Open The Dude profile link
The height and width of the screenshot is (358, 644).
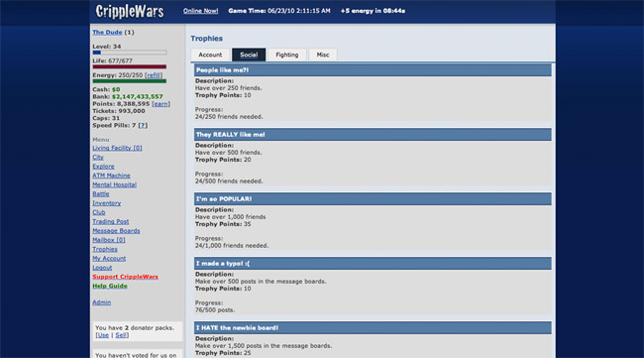(x=107, y=32)
